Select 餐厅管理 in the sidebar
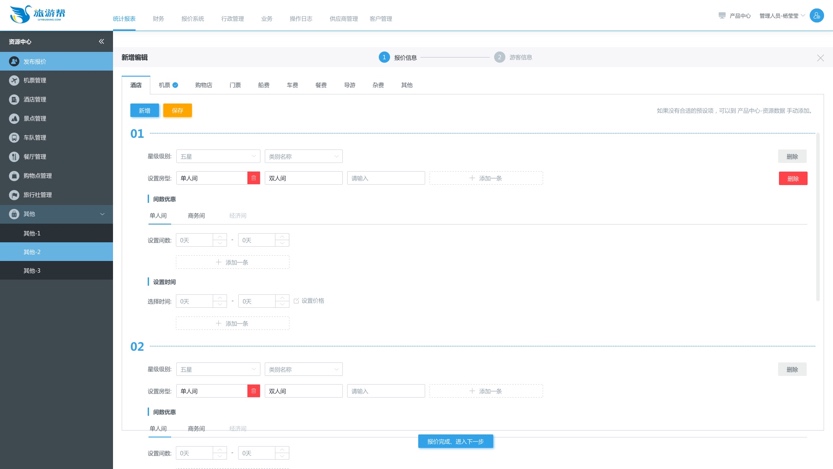Viewport: 833px width, 469px height. click(35, 157)
